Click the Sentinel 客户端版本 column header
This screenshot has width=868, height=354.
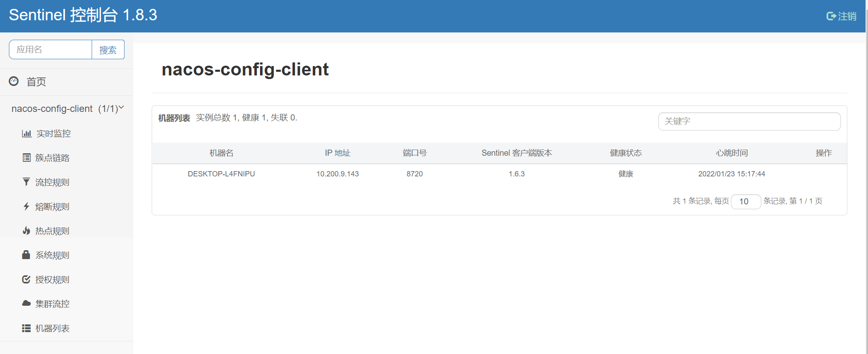(517, 153)
